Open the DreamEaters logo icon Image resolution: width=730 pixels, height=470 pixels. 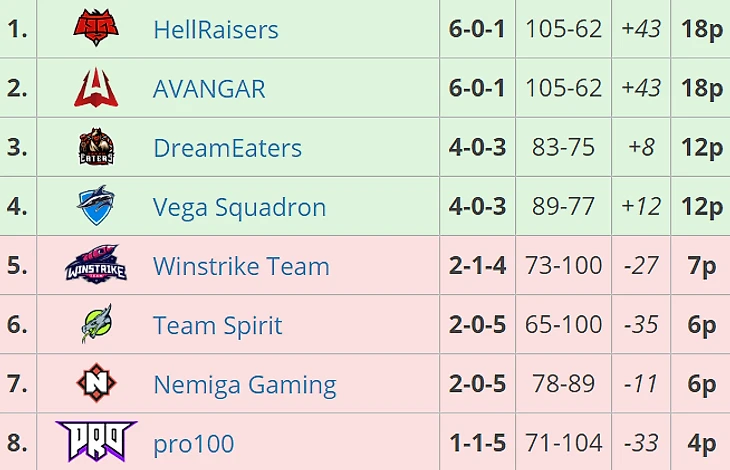(x=96, y=147)
